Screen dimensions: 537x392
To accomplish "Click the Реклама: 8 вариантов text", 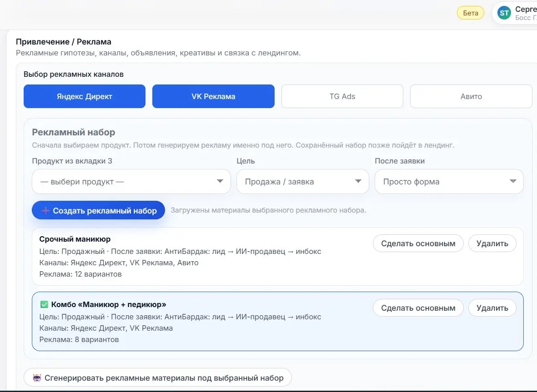I will [x=79, y=339].
